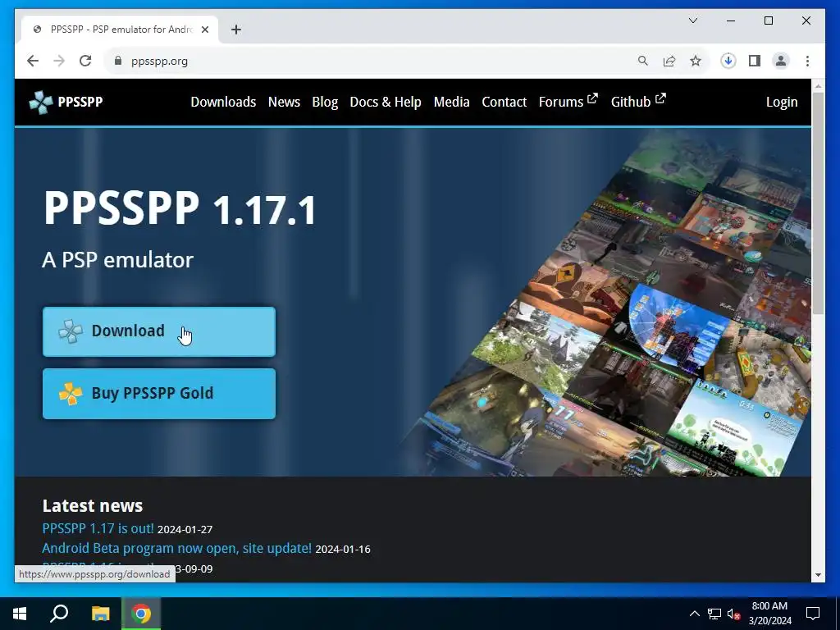This screenshot has height=630, width=840.
Task: Open the Chrome downloads icon
Action: tap(728, 61)
